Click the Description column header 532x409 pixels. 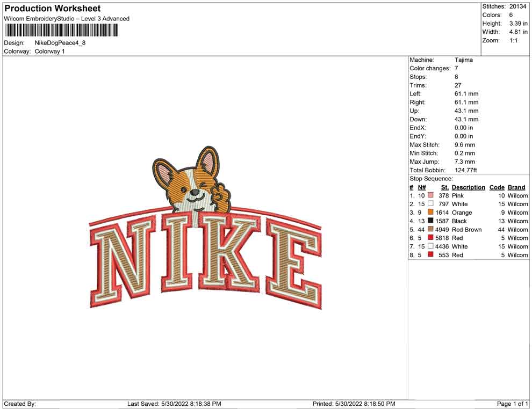point(468,187)
